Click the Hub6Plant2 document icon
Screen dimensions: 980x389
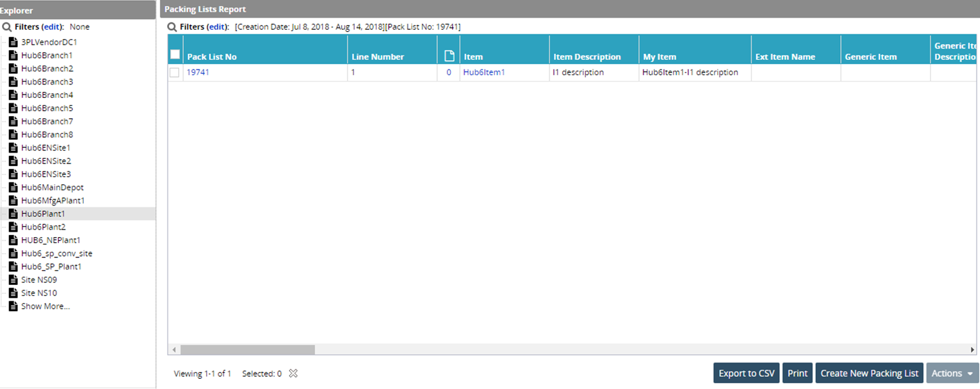coord(13,227)
